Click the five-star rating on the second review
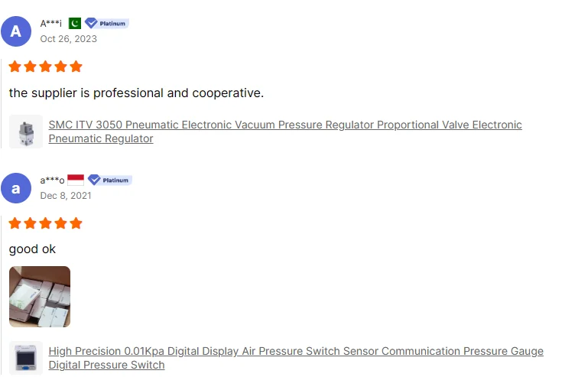 click(45, 223)
